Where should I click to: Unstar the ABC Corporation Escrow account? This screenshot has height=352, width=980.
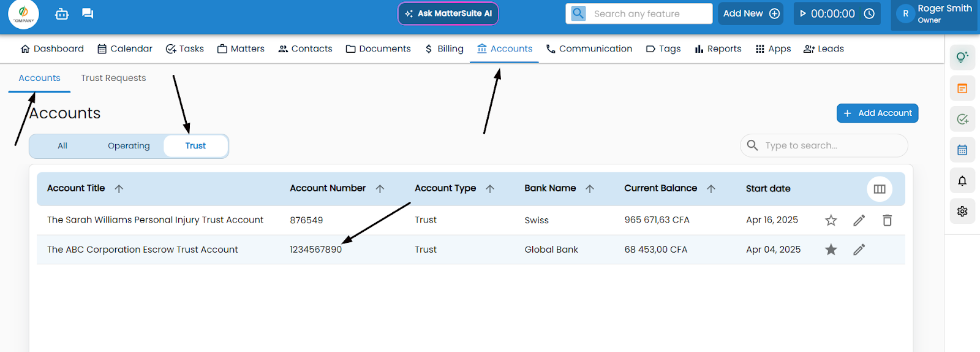[831, 250]
